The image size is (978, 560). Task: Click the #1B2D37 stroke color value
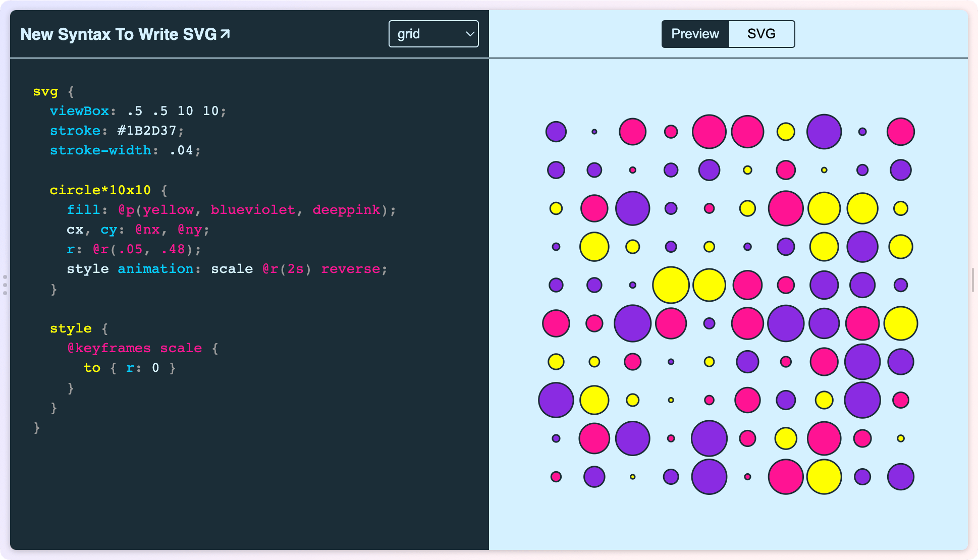[x=146, y=131]
